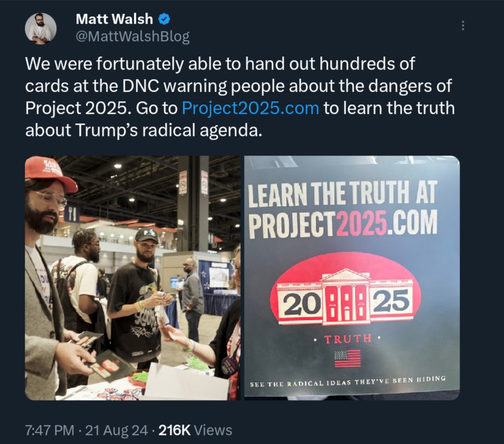Open the right Project 2025 card photo

pos(352,278)
